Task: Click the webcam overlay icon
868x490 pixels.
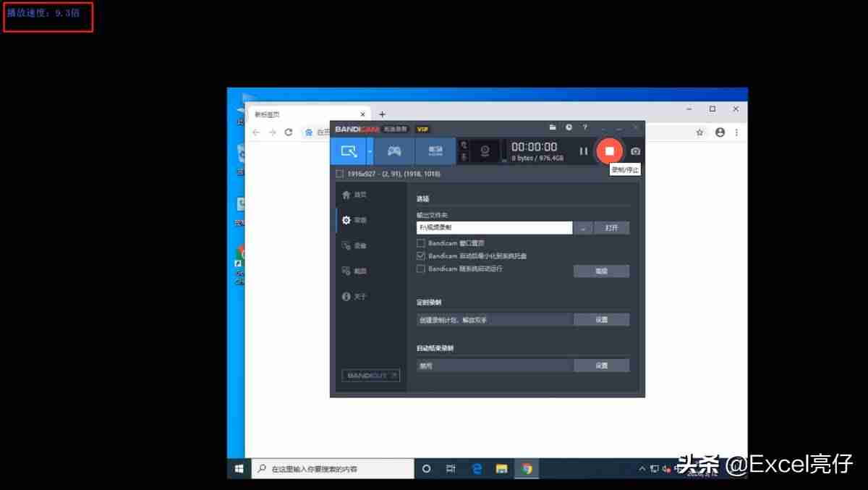Action: click(x=485, y=151)
